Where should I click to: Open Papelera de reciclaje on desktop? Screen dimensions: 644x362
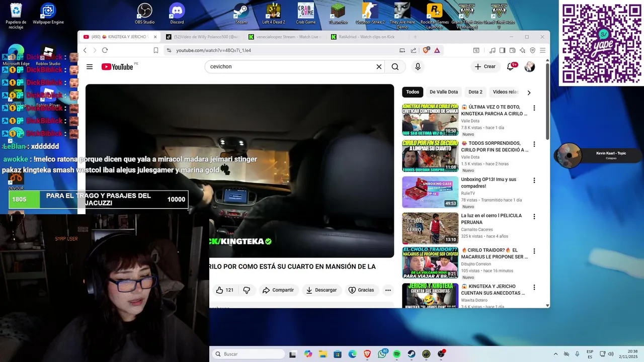pos(16,16)
